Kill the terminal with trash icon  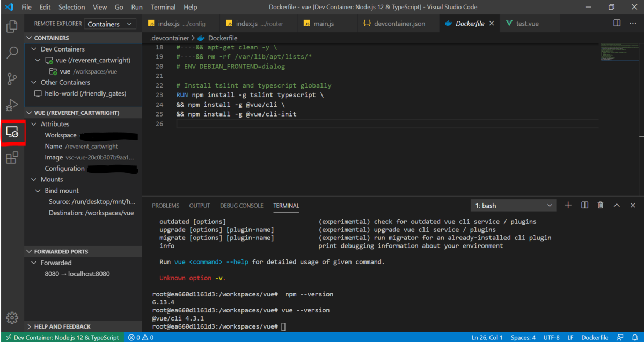601,205
